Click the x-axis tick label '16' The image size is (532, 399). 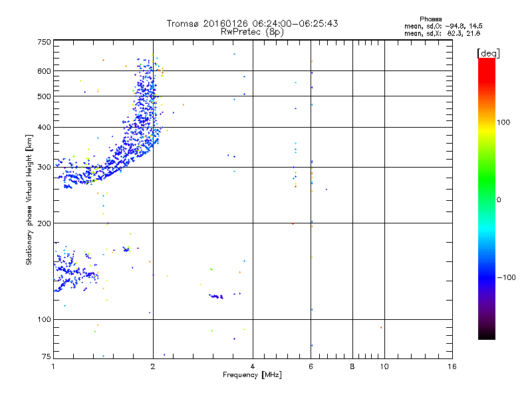[x=452, y=366]
